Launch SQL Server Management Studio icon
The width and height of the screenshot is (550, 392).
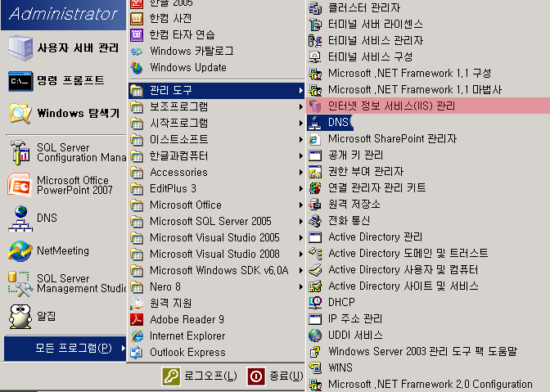point(20,284)
